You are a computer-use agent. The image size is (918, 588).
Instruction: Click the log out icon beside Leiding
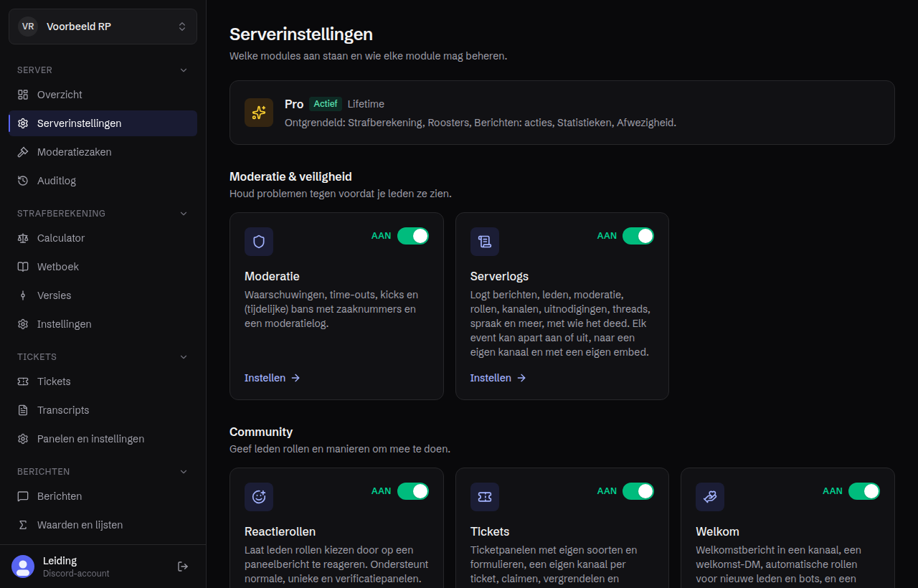click(183, 566)
